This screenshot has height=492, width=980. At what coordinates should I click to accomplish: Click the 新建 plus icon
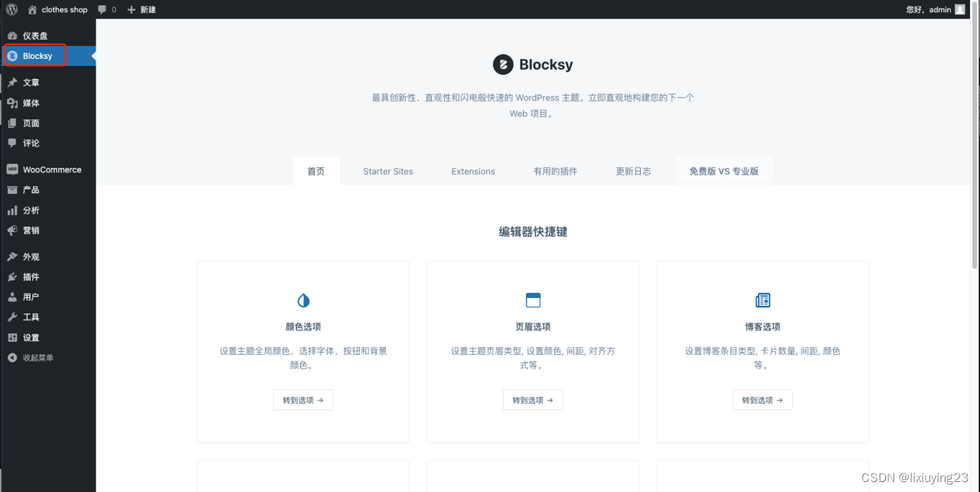[131, 9]
